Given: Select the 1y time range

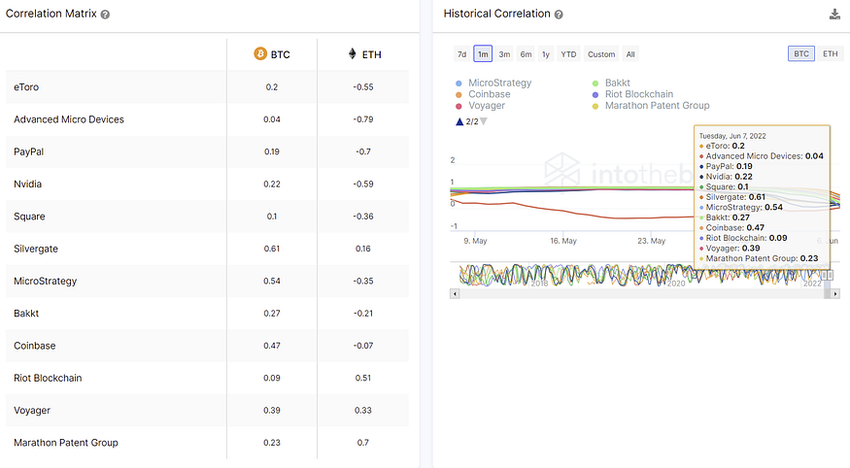Looking at the screenshot, I should [546, 54].
